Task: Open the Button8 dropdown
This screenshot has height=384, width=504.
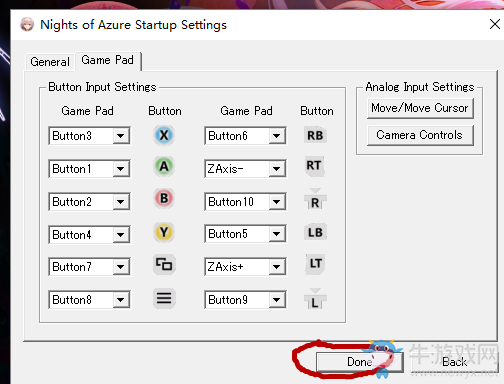Action: coord(120,300)
